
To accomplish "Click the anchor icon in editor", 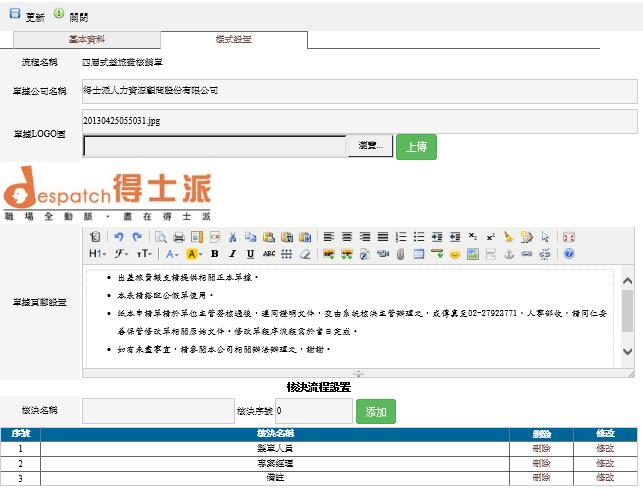I will point(508,254).
